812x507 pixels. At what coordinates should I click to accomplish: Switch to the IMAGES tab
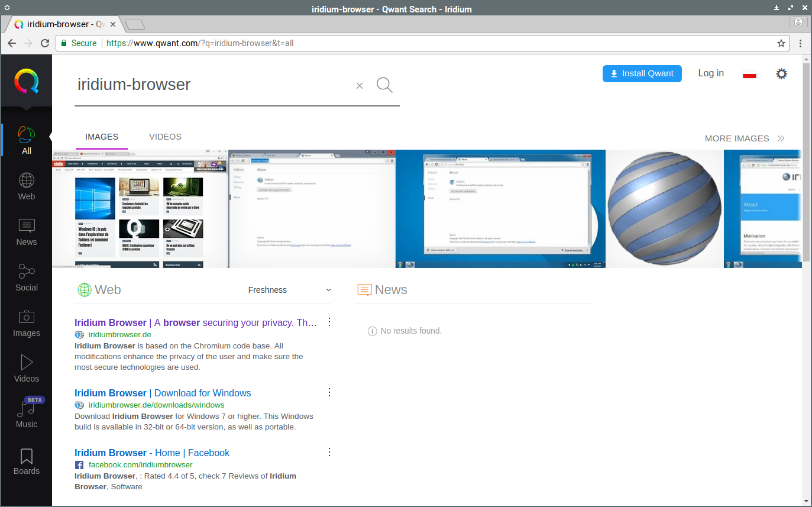(102, 137)
